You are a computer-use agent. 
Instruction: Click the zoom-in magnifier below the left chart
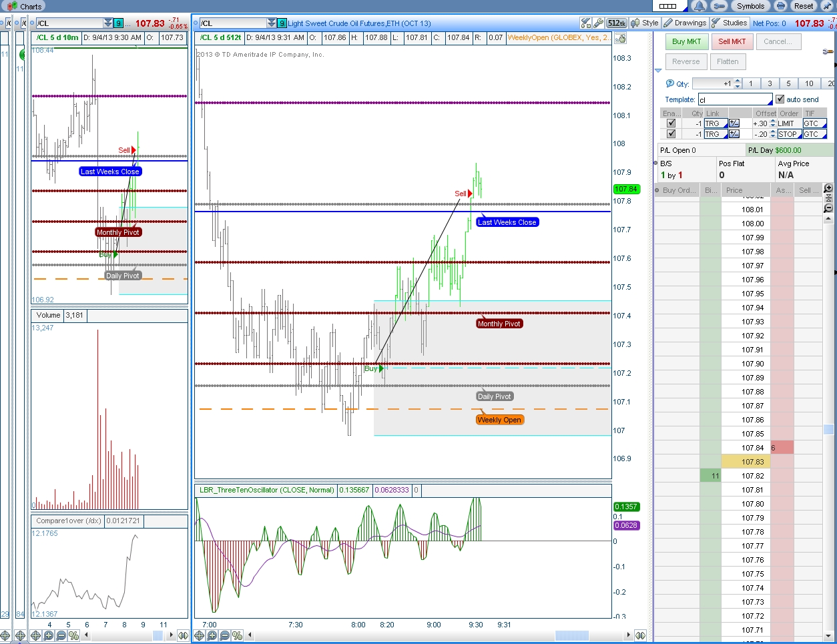click(48, 635)
